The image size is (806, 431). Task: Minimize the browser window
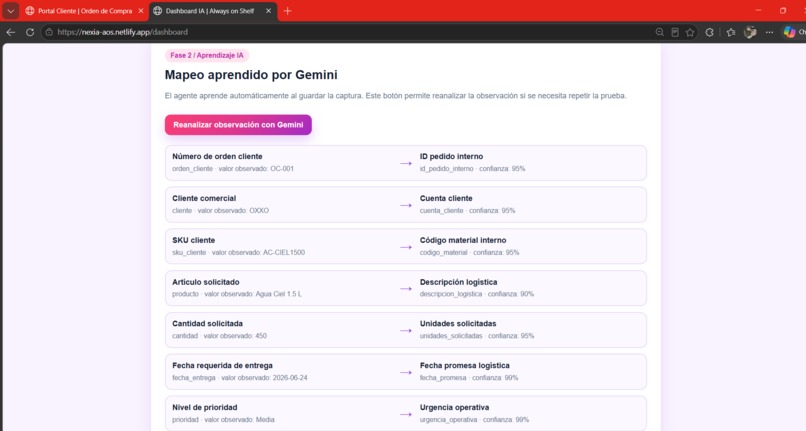coord(758,10)
